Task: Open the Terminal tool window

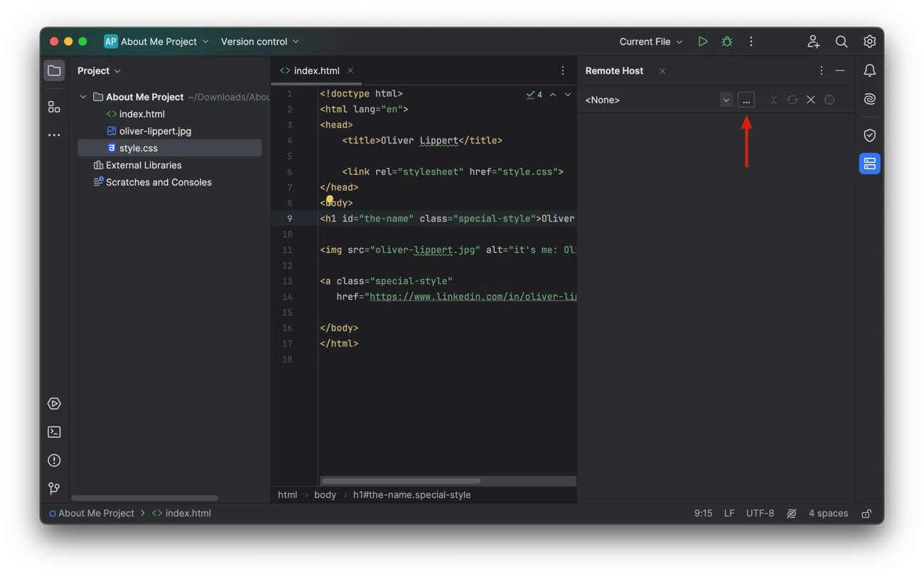Action: pyautogui.click(x=54, y=432)
